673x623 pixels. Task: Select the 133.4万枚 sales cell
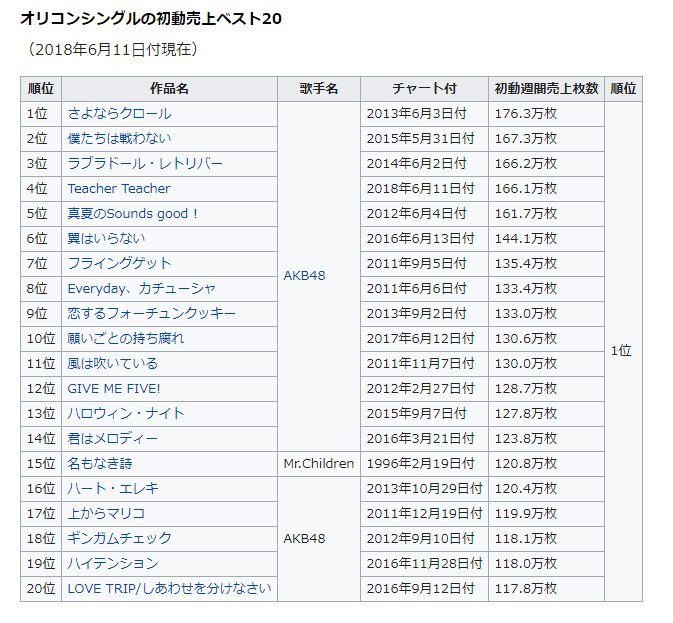pyautogui.click(x=546, y=288)
